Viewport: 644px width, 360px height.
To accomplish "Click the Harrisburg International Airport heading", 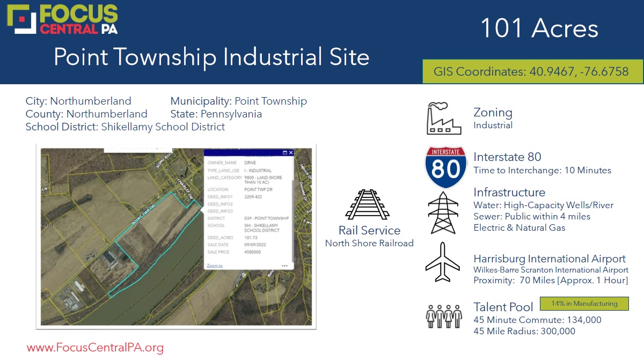I will (x=549, y=259).
